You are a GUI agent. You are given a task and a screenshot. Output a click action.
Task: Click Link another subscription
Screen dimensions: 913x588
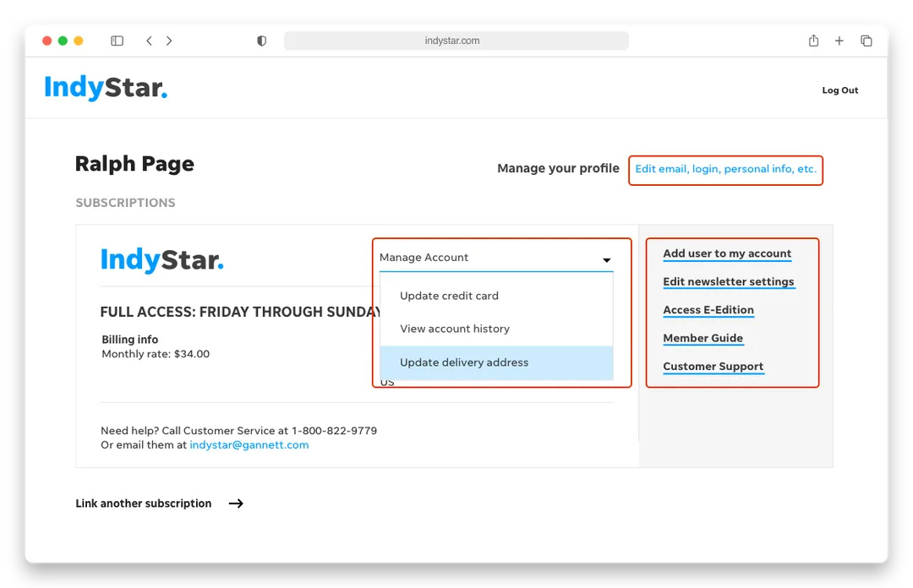click(143, 504)
